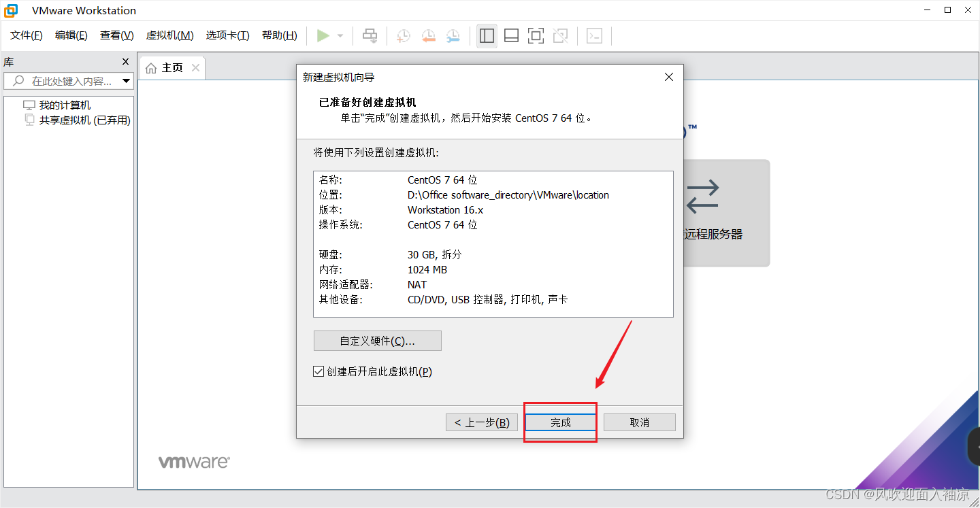Switch to the 主页 tab
This screenshot has height=508, width=980.
pos(172,68)
